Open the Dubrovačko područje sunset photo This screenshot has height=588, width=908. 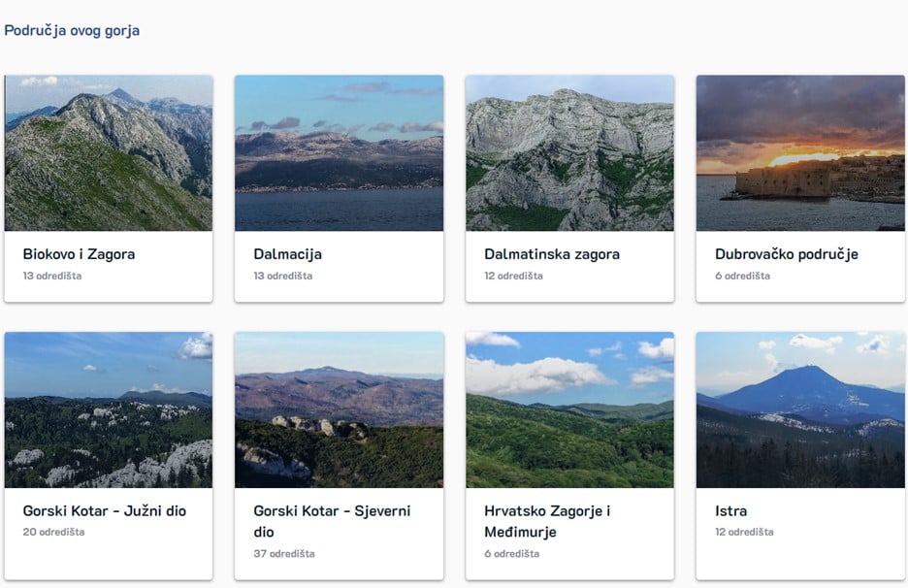800,153
